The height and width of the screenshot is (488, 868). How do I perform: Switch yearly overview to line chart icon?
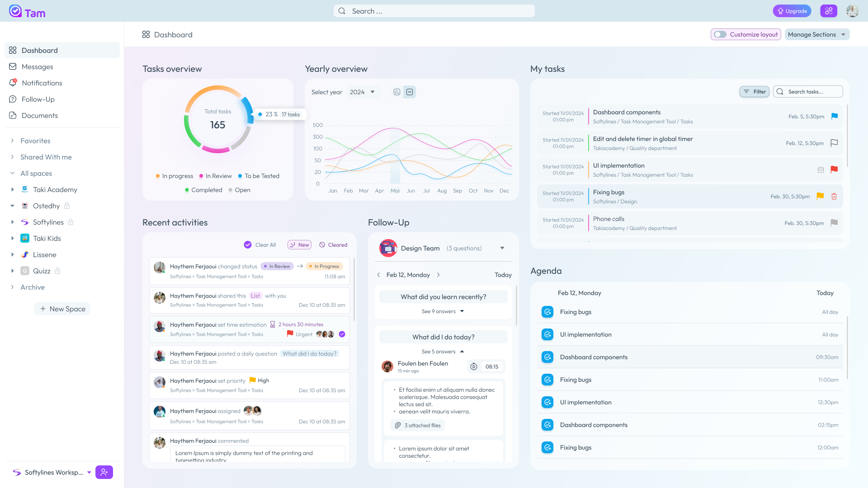point(410,92)
